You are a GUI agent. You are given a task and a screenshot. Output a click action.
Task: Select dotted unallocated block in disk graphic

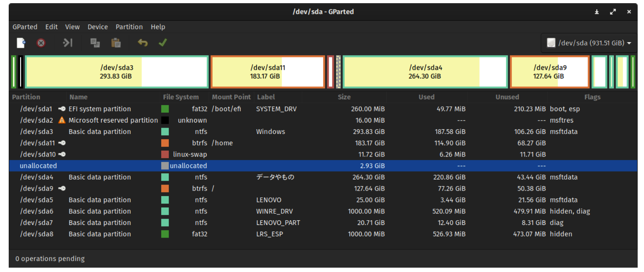[x=338, y=72]
